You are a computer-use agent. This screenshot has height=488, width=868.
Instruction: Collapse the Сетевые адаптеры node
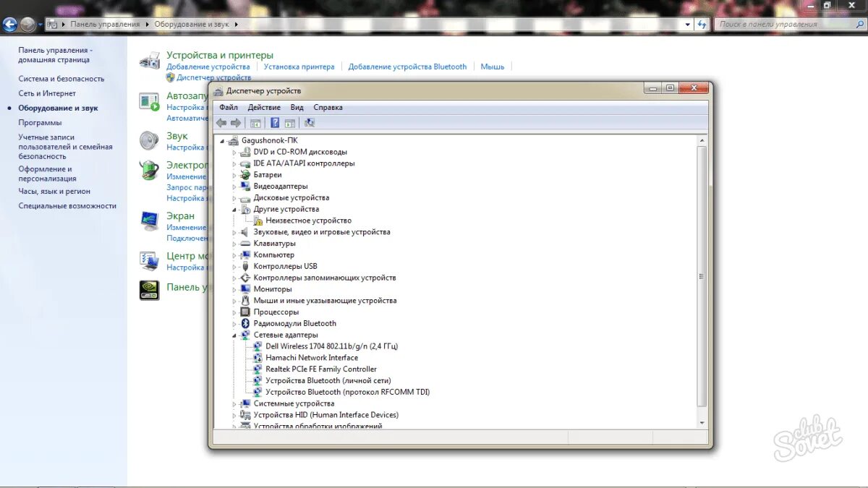point(234,335)
